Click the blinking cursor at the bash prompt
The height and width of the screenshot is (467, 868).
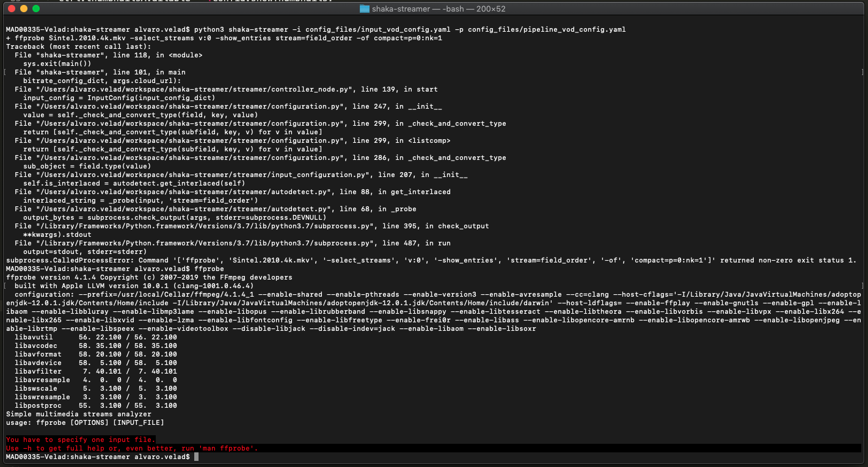(x=195, y=456)
